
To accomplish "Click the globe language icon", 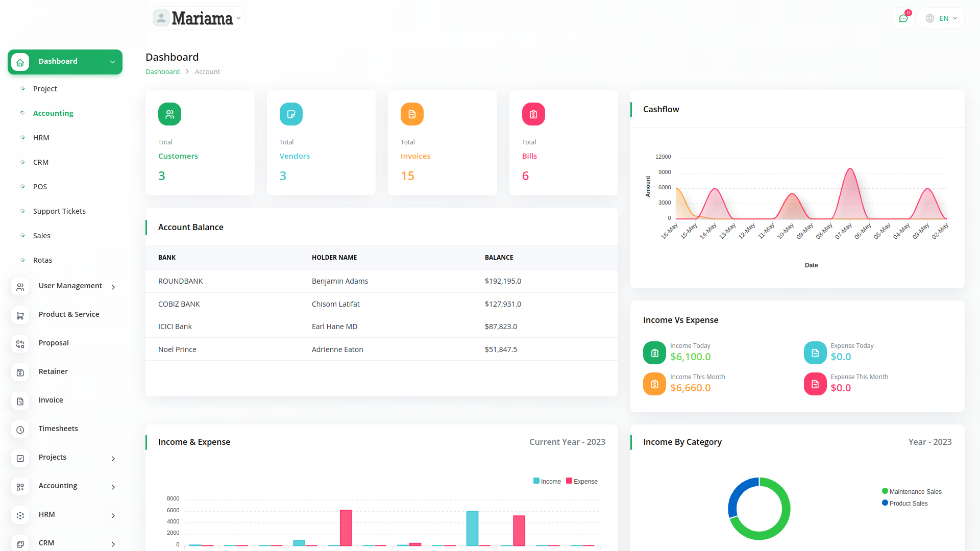I will (930, 18).
